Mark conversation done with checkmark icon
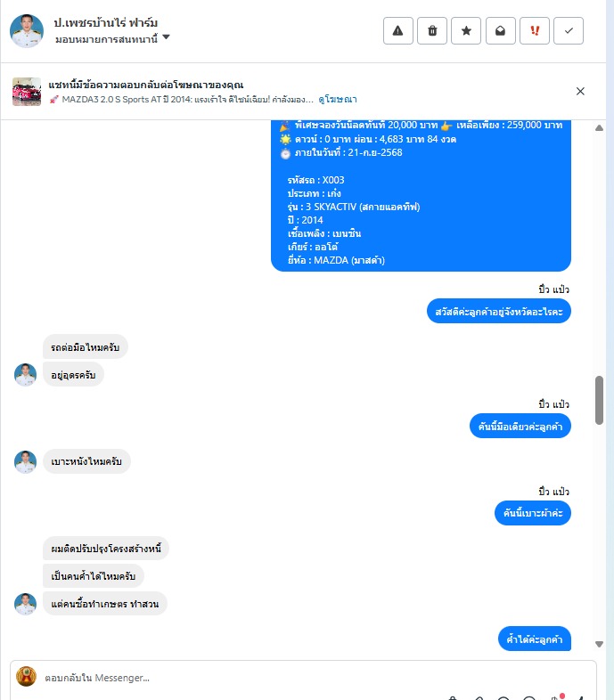614x700 pixels. coord(569,31)
